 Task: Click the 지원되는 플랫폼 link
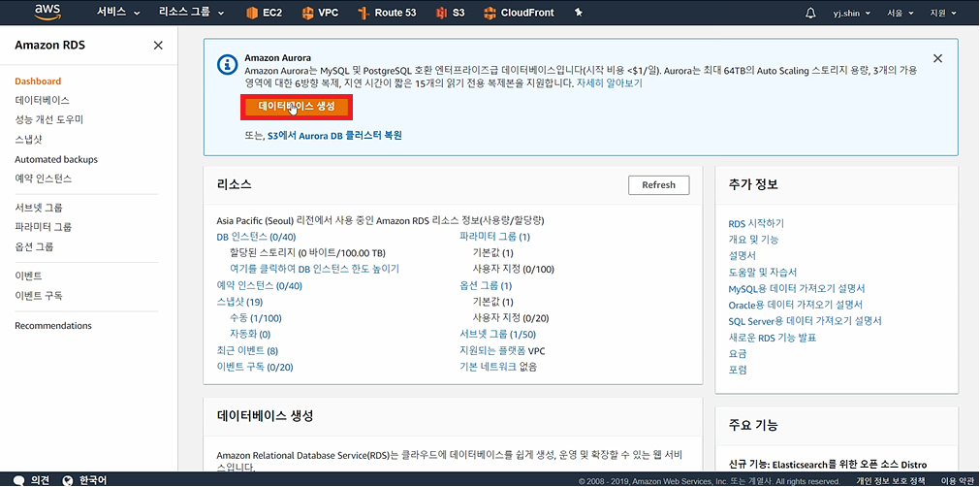tap(492, 351)
